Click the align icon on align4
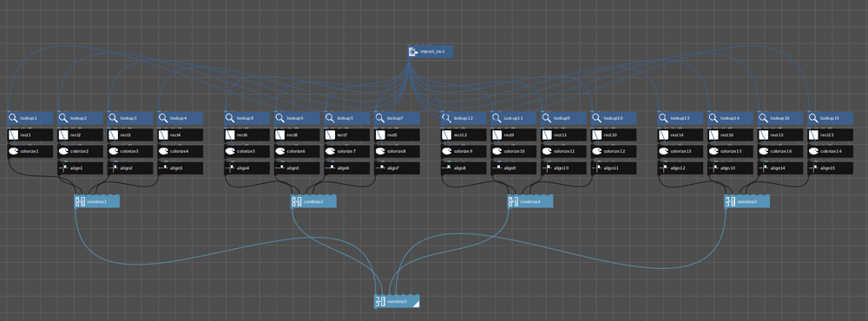This screenshot has width=868, height=321. tap(230, 167)
